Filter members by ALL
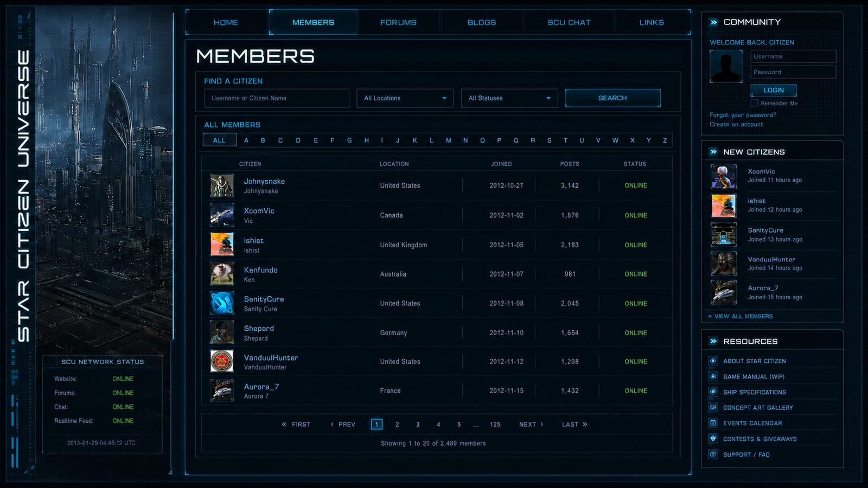The width and height of the screenshot is (868, 488). tap(219, 140)
